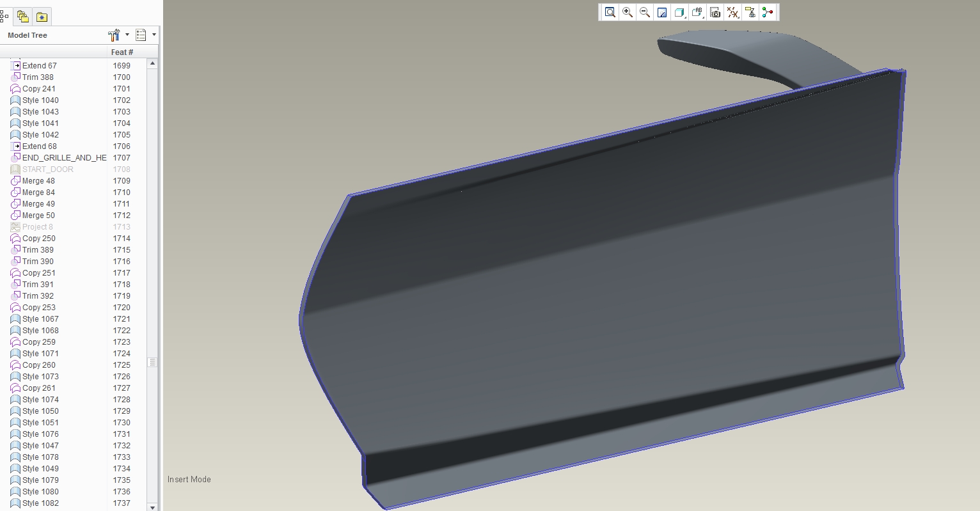
Task: Select Style 1076 in the tree
Action: pos(40,434)
